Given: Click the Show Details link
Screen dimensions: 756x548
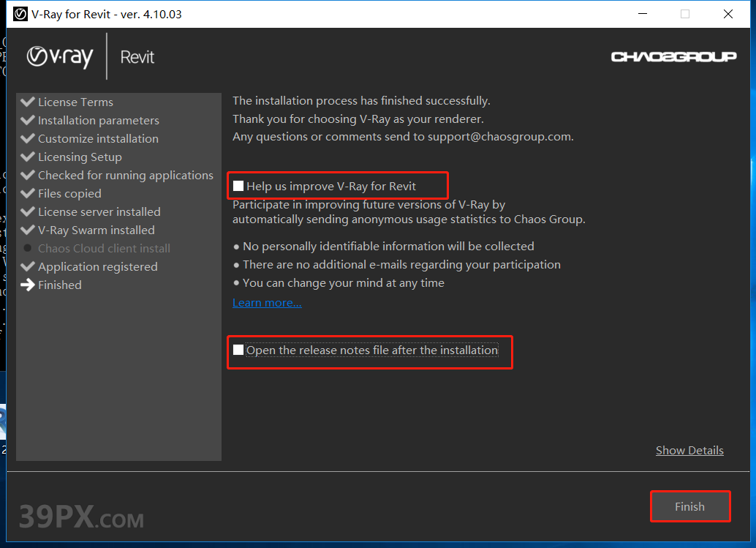Looking at the screenshot, I should click(x=689, y=451).
